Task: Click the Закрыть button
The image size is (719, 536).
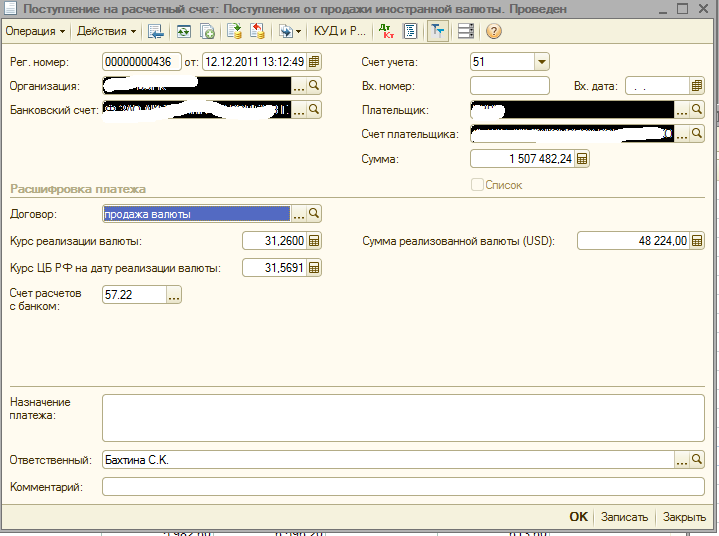Action: click(684, 517)
